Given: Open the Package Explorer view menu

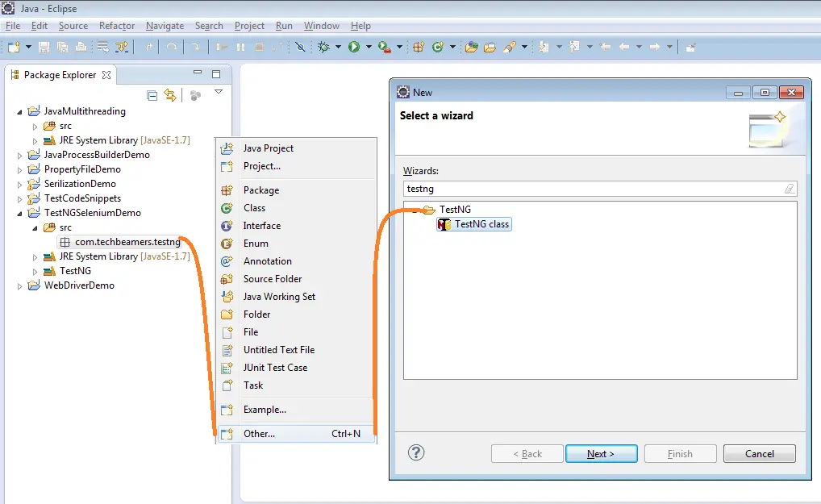Looking at the screenshot, I should (x=219, y=93).
